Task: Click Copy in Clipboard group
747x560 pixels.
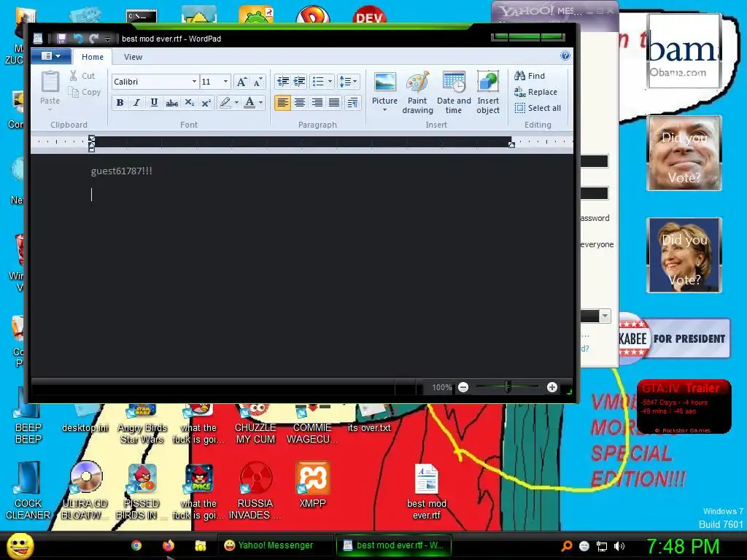Action: pyautogui.click(x=85, y=92)
